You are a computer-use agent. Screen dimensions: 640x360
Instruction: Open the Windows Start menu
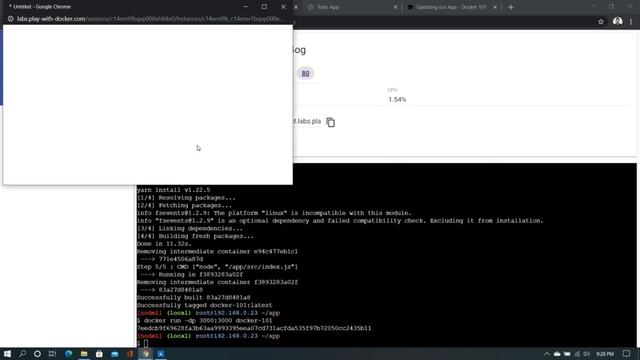(x=7, y=354)
